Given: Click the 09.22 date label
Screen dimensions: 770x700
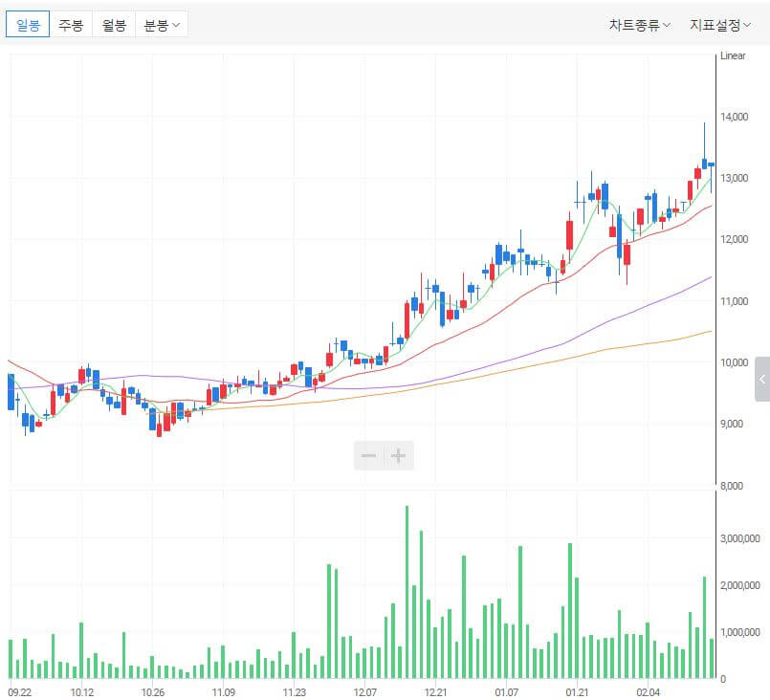Looking at the screenshot, I should 20,692.
